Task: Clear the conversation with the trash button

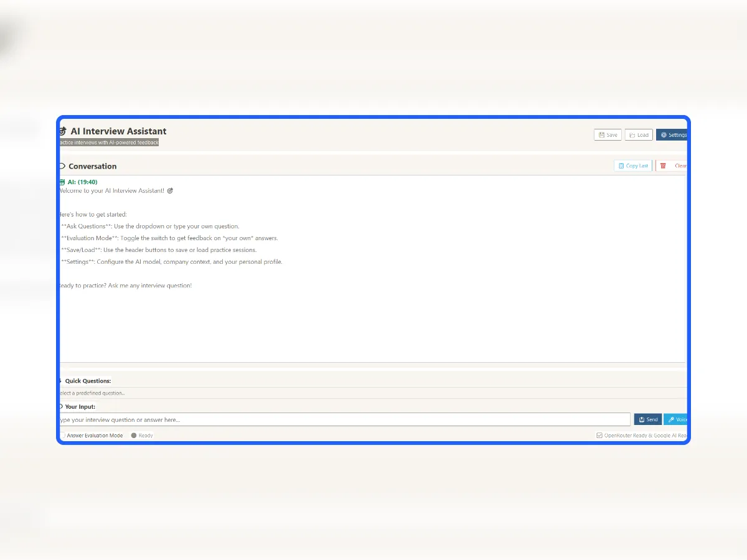Action: tap(672, 166)
